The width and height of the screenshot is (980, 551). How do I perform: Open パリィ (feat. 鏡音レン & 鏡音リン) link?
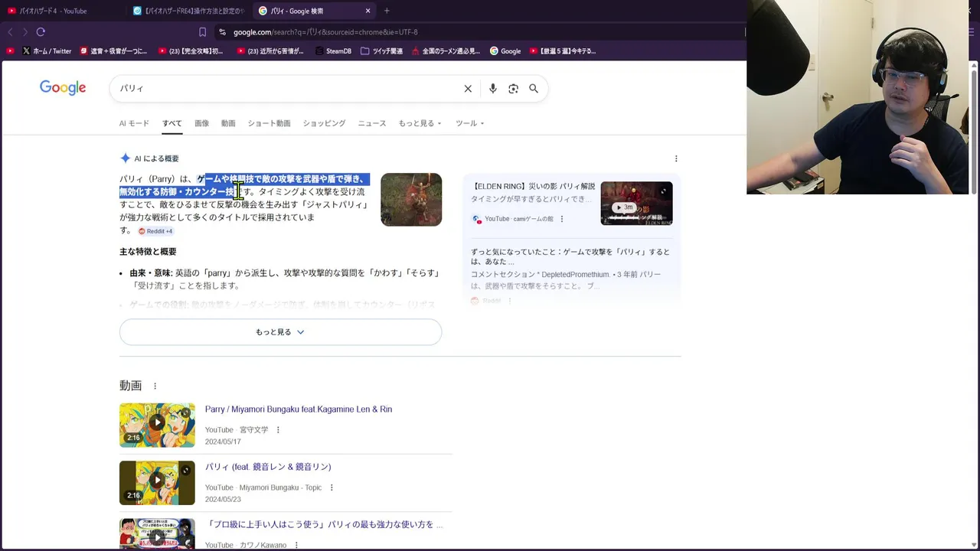(268, 467)
